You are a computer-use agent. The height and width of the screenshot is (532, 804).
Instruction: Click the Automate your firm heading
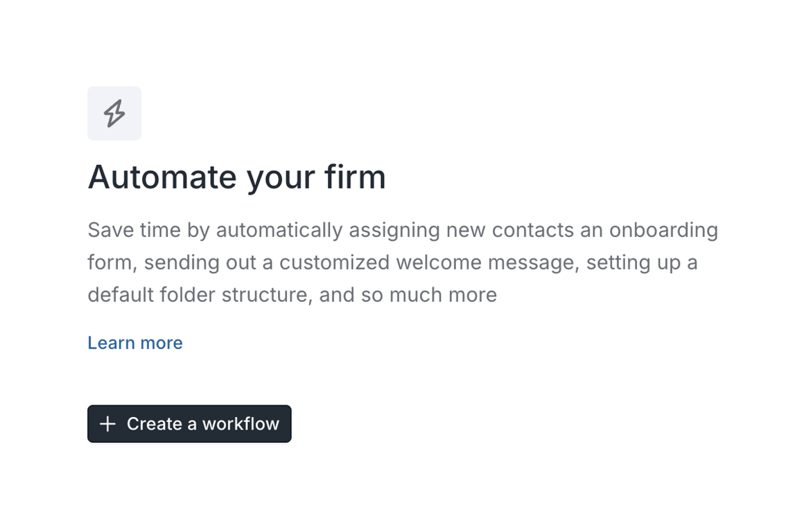pos(236,177)
